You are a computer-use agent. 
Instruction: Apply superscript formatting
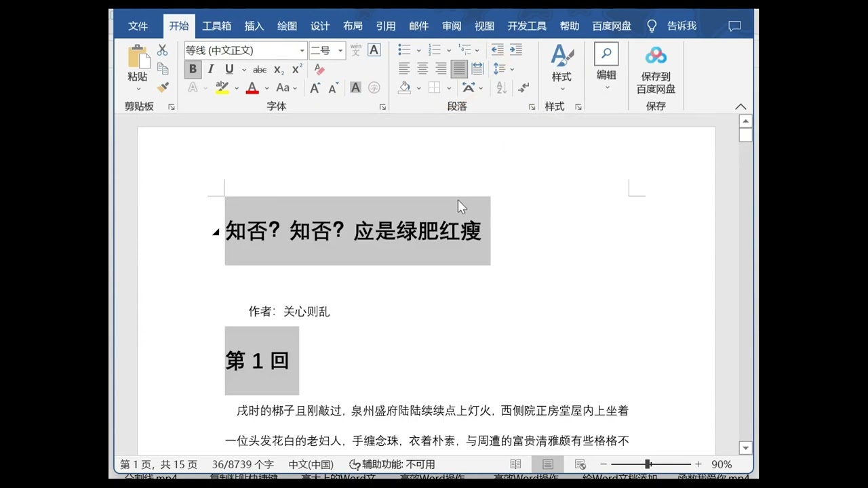(297, 69)
